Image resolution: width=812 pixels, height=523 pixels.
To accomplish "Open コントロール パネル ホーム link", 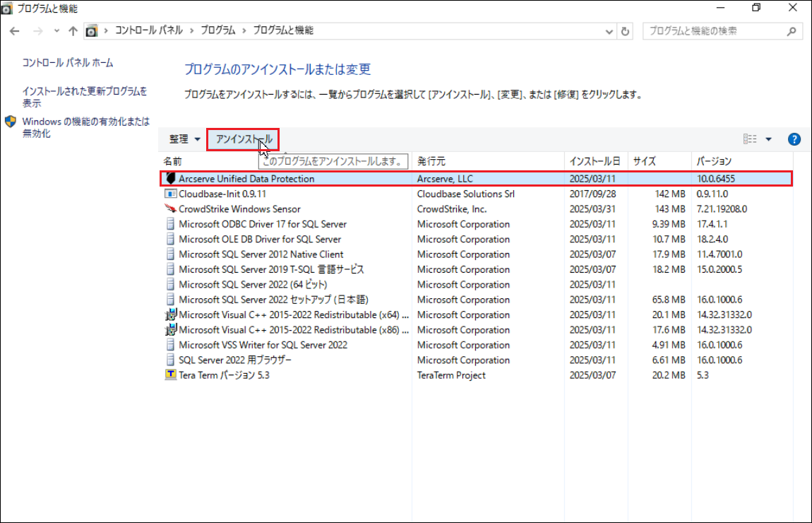I will (x=68, y=63).
